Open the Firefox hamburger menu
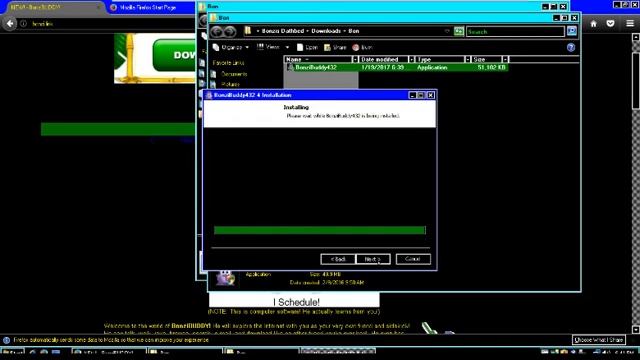 [630, 24]
